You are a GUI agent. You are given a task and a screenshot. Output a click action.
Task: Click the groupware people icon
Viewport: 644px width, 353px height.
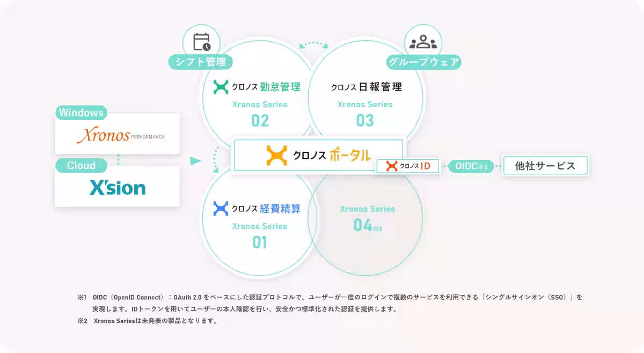click(423, 42)
